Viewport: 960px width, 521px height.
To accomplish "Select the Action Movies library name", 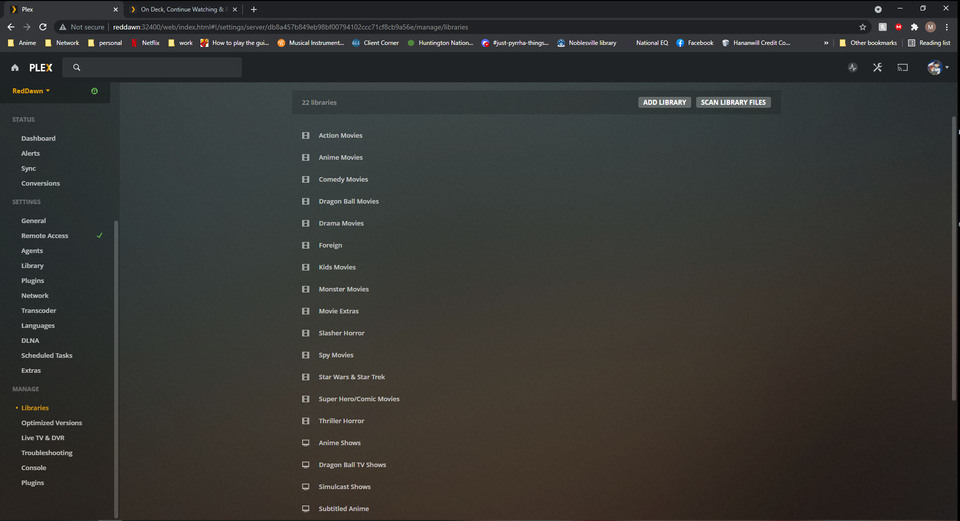I will pyautogui.click(x=340, y=135).
